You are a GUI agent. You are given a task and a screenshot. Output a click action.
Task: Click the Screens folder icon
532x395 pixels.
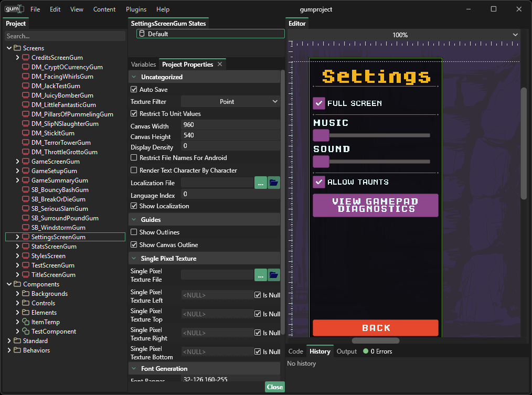tap(17, 48)
